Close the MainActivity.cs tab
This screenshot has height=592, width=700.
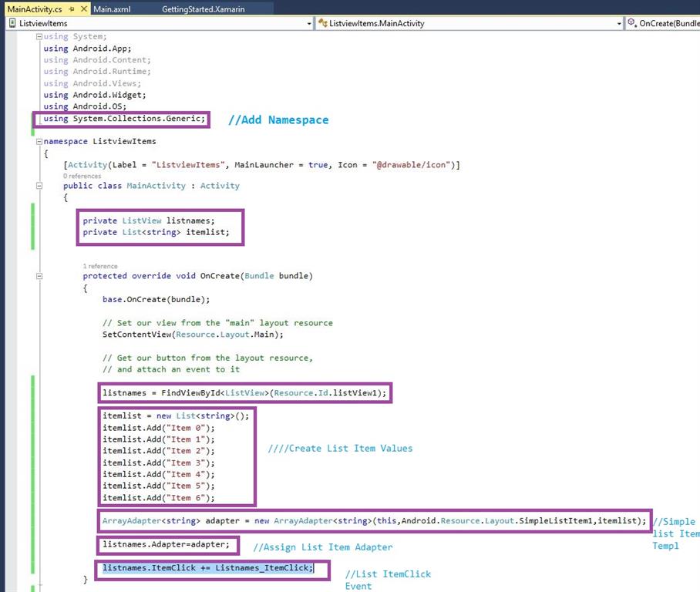coord(82,8)
